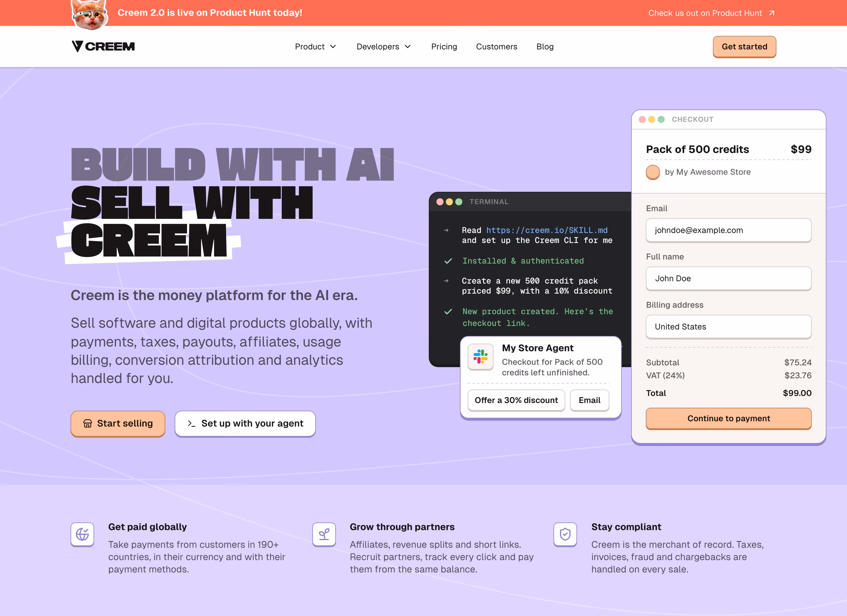
Task: Focus the Email input in checkout
Action: (x=728, y=230)
